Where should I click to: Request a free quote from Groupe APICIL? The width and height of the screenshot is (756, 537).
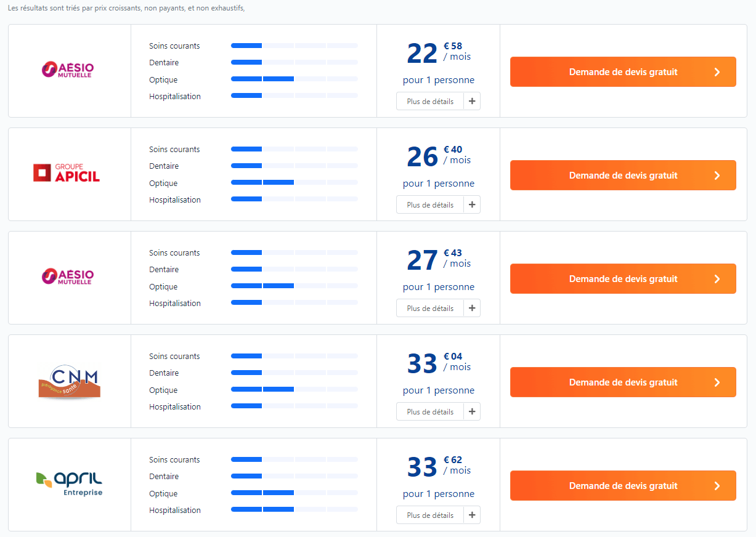[x=623, y=176]
